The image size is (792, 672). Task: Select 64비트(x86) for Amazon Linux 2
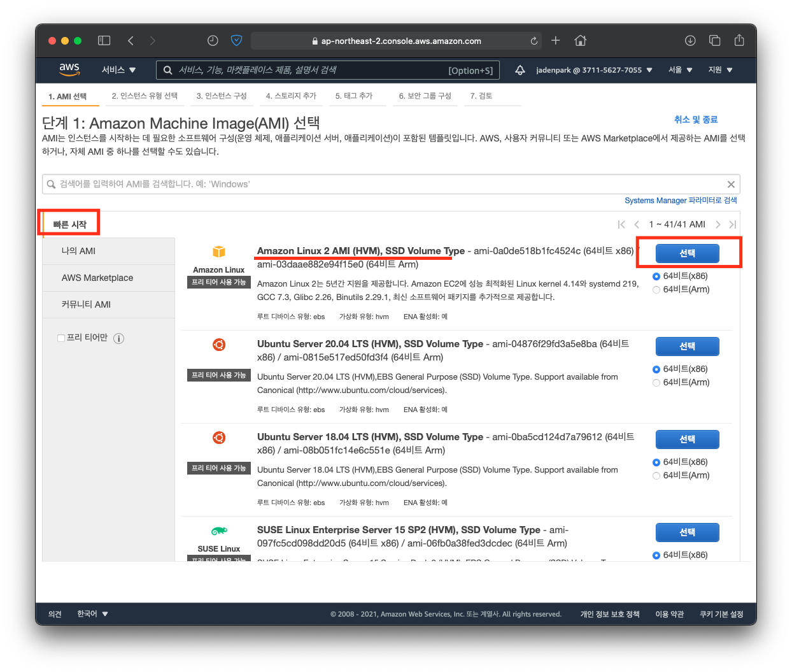656,276
